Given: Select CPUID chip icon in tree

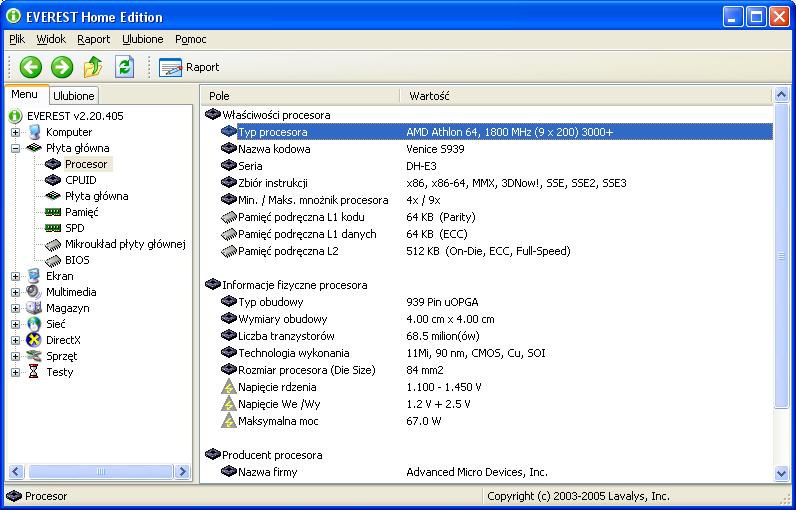Looking at the screenshot, I should coord(53,180).
